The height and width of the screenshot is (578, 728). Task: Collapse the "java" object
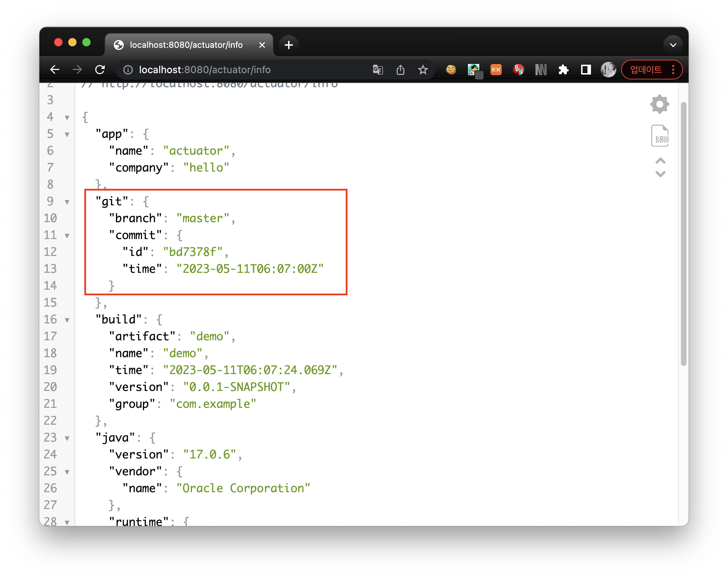67,438
